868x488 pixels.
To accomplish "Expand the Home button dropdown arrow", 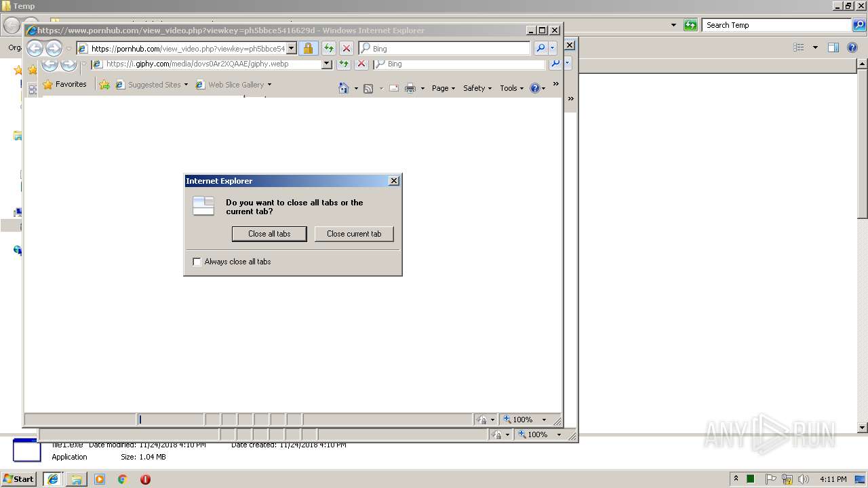I will 356,88.
